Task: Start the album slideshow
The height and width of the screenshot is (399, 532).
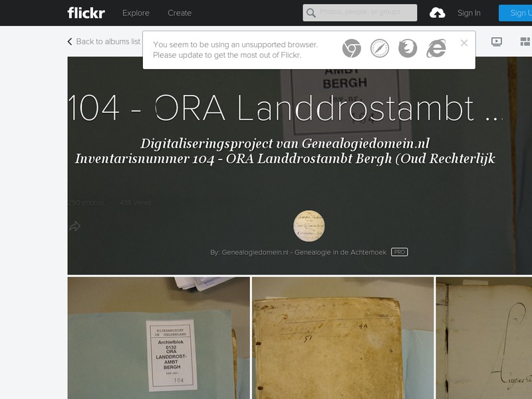Action: (496, 41)
